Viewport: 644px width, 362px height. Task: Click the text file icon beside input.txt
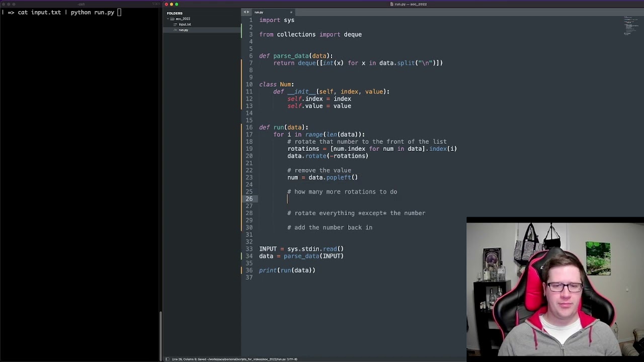tap(176, 24)
